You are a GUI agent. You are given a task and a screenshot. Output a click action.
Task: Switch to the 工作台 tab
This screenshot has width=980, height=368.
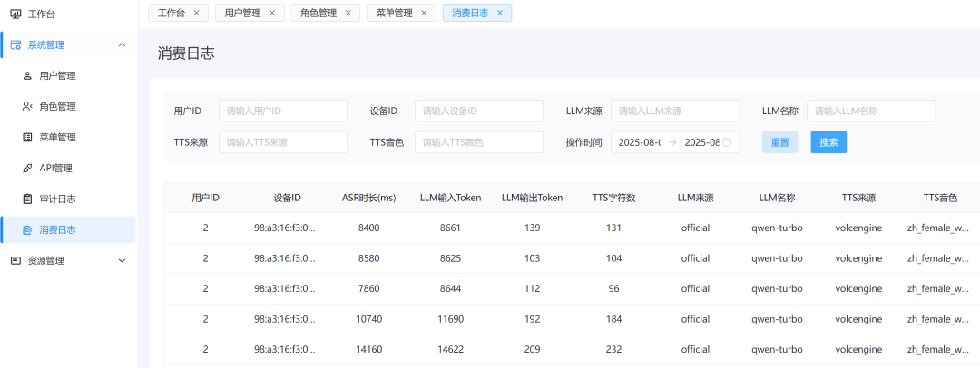tap(171, 13)
